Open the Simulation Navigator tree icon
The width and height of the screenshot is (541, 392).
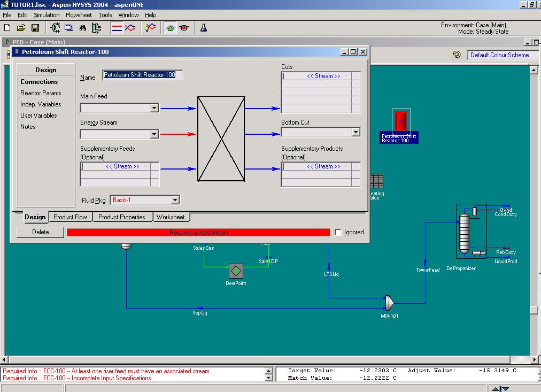(x=97, y=28)
